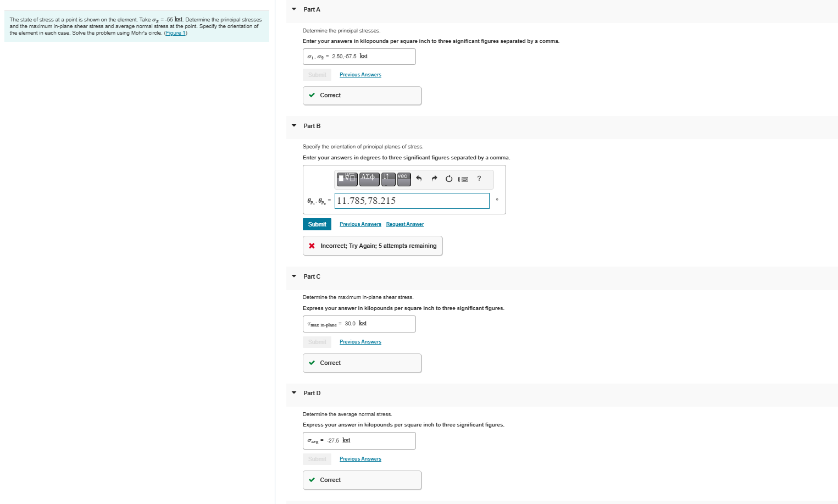Open the math templates (root/fraction) palette
Image resolution: width=838 pixels, height=504 pixels.
coord(347,179)
